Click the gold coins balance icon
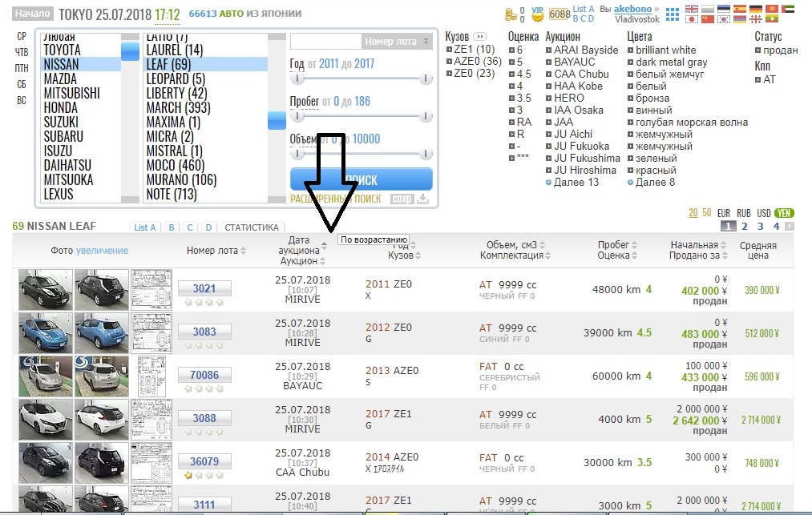812x515 pixels. pyautogui.click(x=511, y=14)
